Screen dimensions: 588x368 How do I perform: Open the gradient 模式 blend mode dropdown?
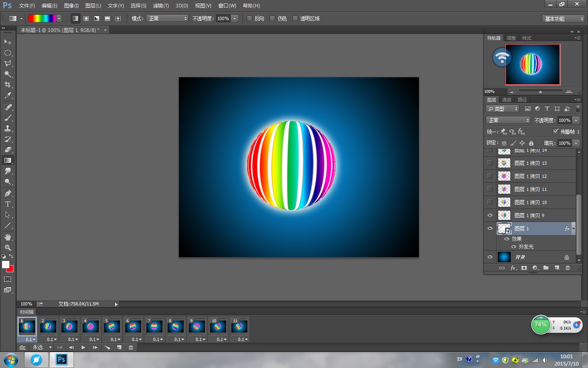[167, 18]
